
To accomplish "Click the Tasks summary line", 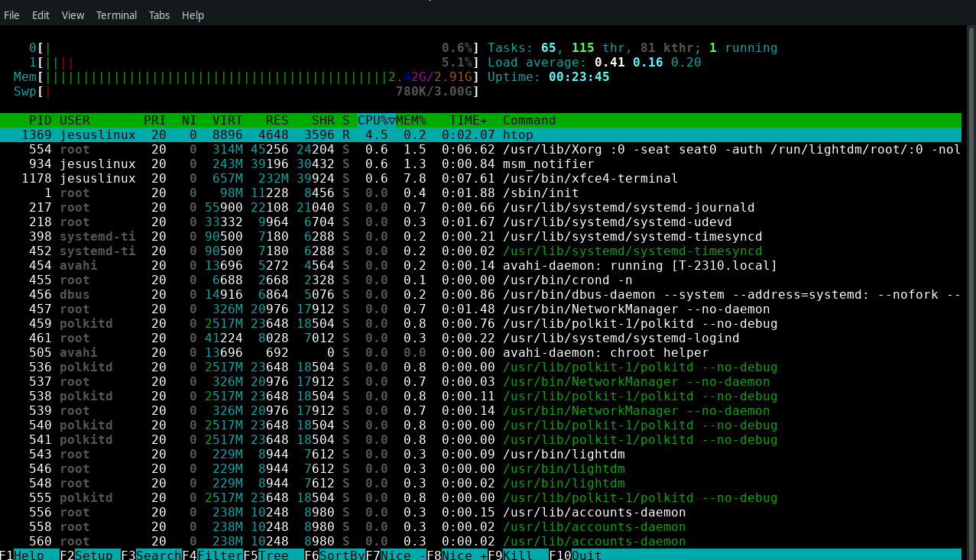I will coord(632,48).
